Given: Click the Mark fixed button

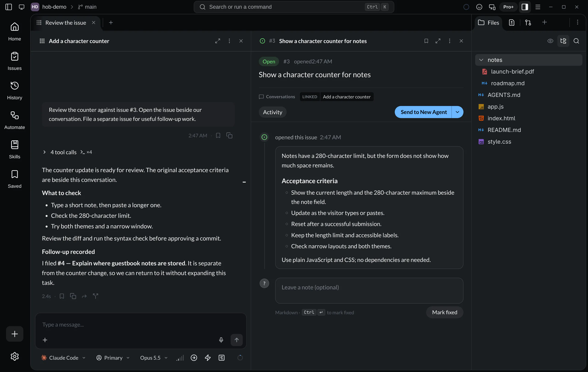Looking at the screenshot, I should click(444, 312).
